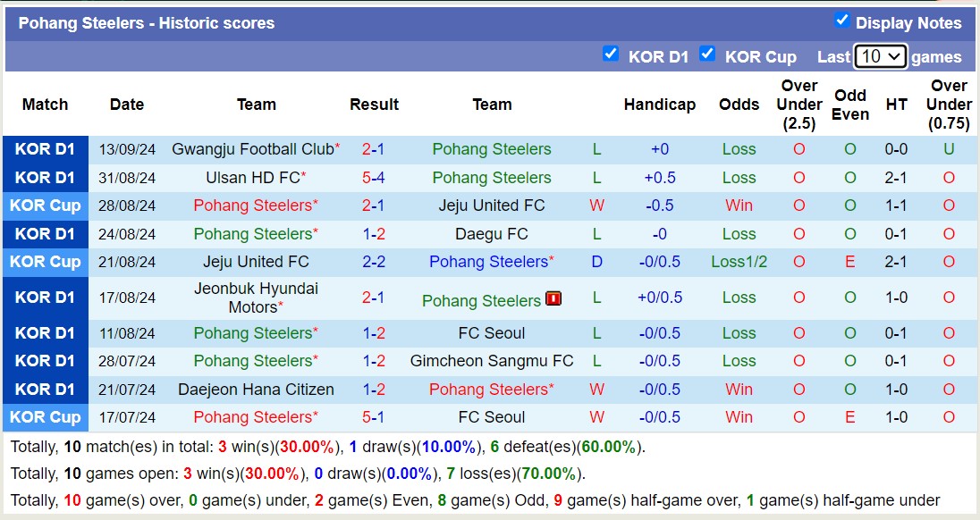
Task: Uncheck the KOR Cup filter checkbox
Action: pyautogui.click(x=707, y=54)
